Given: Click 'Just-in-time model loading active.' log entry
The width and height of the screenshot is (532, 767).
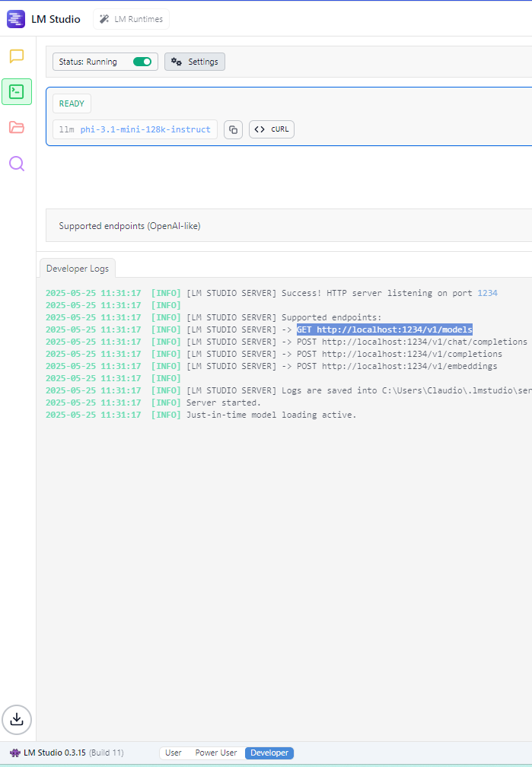Looking at the screenshot, I should 201,415.
